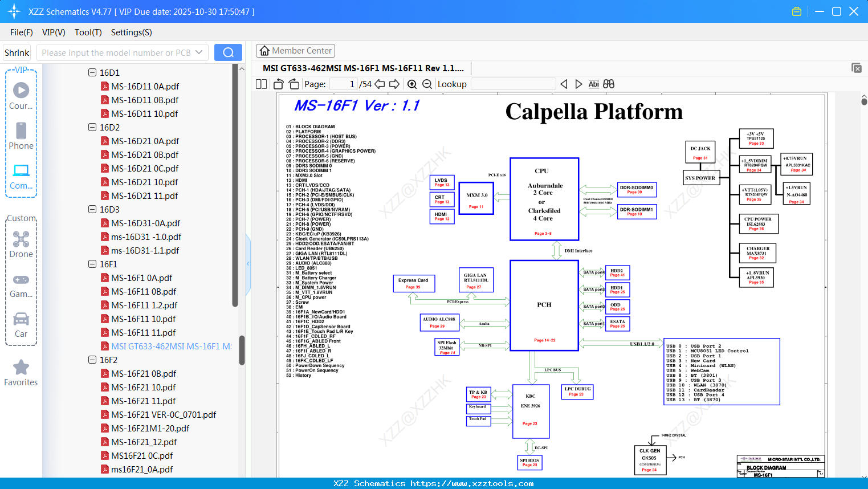Collapse the 16D2 folder
This screenshot has height=489, width=868.
(92, 127)
